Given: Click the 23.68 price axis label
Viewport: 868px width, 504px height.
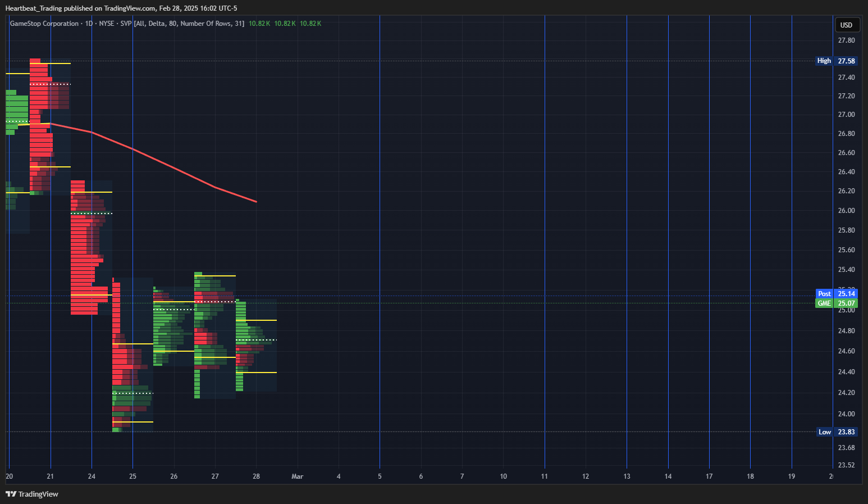Looking at the screenshot, I should coord(846,448).
